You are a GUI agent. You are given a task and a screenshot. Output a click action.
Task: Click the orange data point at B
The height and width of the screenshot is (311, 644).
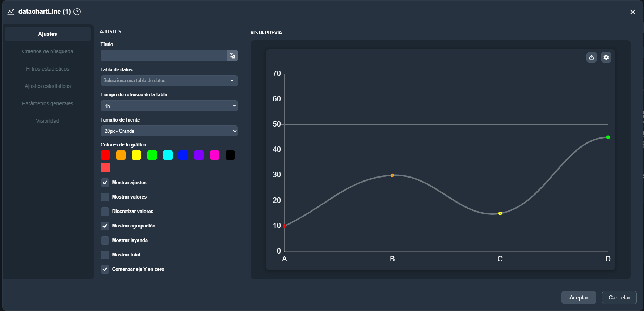(392, 175)
